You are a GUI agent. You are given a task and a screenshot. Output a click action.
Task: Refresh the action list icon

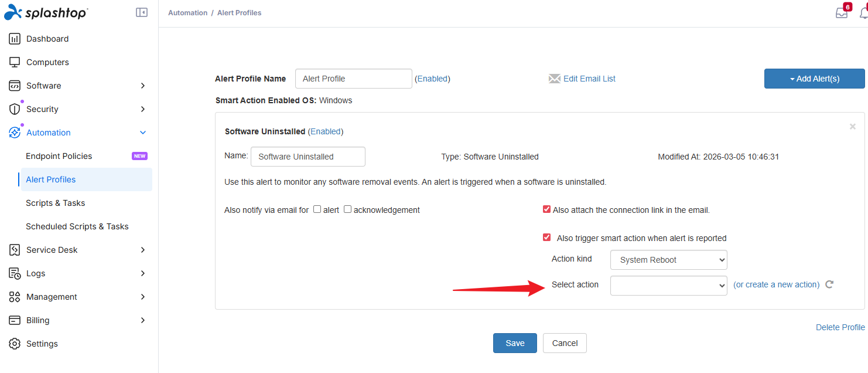click(x=829, y=284)
